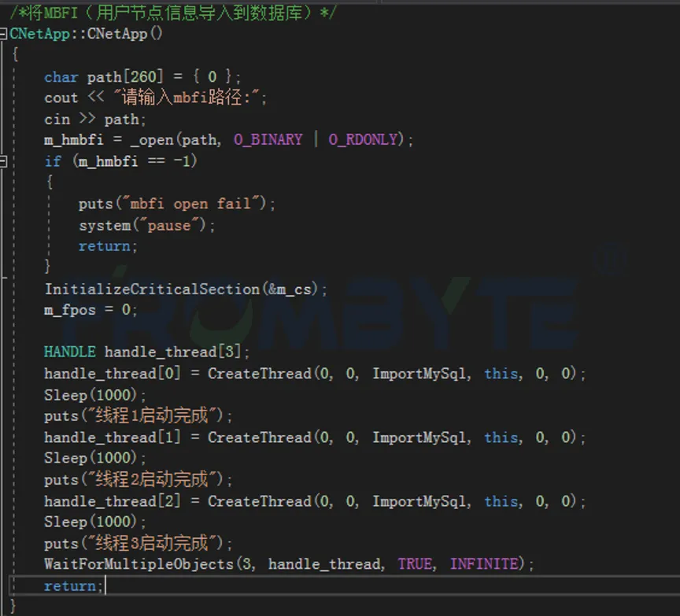
Task: Click the 线程2启动完成 string literal
Action: 152,479
